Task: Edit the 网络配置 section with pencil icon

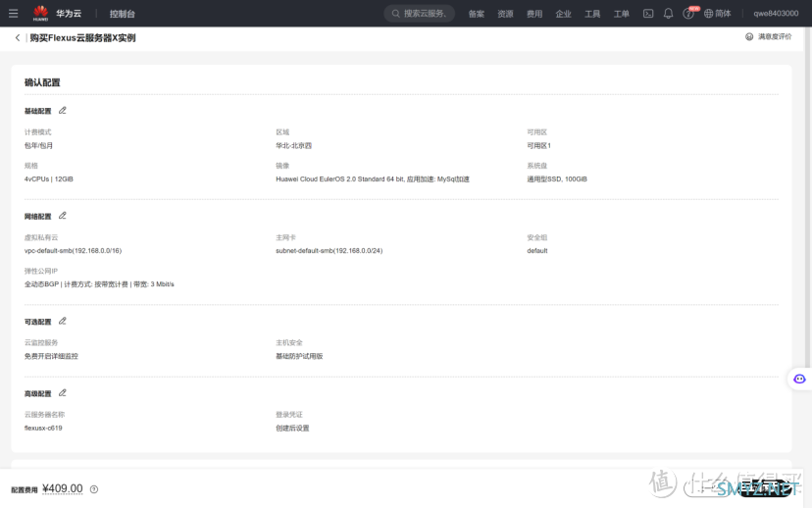Action: [63, 216]
